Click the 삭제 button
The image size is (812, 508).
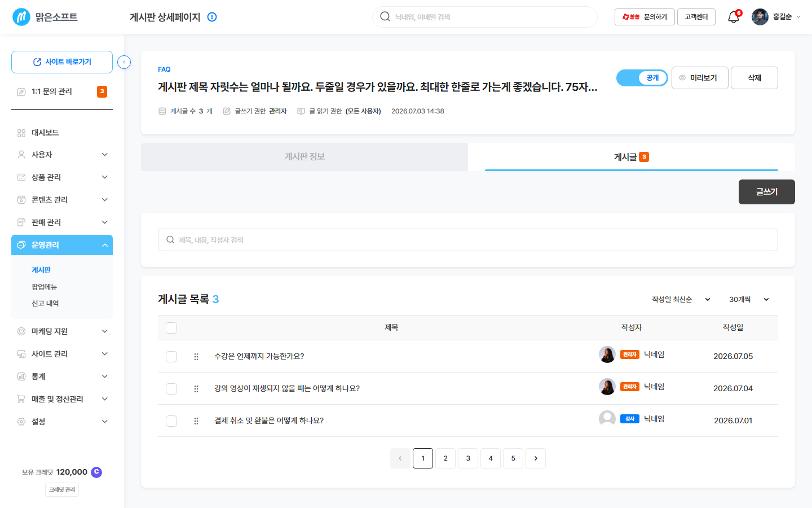pos(754,78)
